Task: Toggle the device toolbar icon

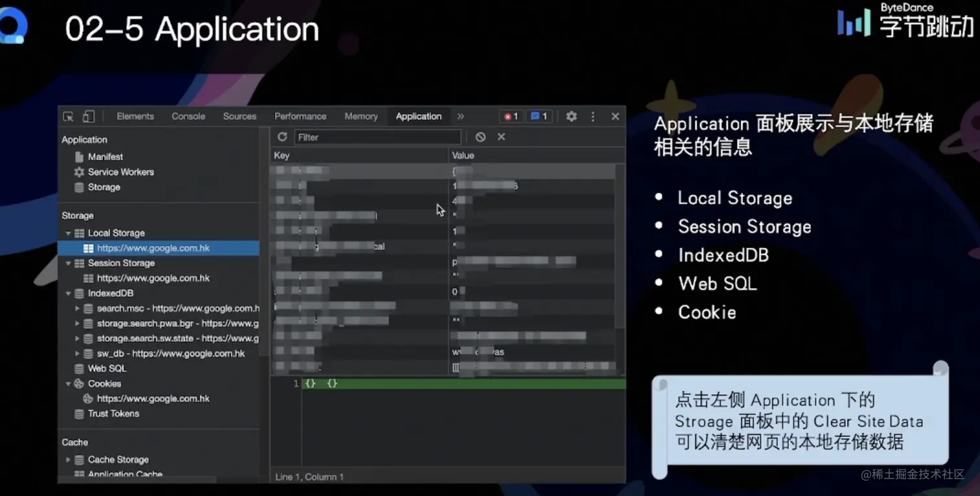Action: 89,117
